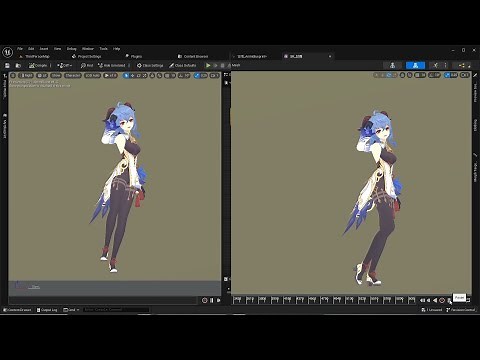
Task: Click the Hide Unrelated button
Action: [x=112, y=65]
